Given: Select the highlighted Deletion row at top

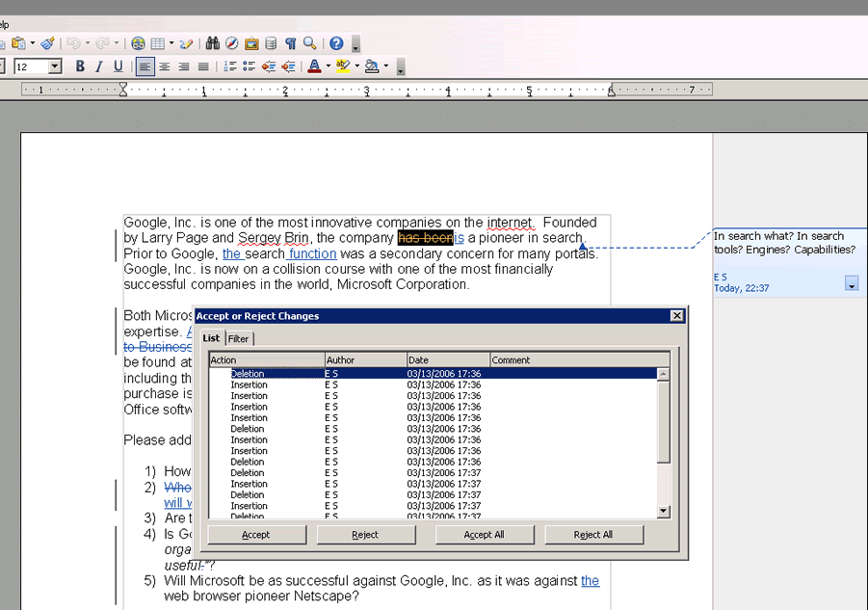Looking at the screenshot, I should (433, 374).
